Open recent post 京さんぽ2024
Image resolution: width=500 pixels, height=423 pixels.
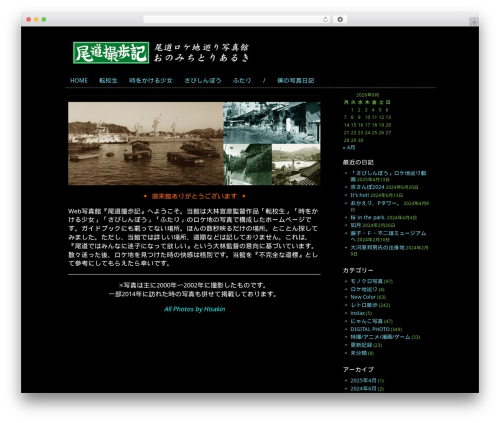point(367,187)
